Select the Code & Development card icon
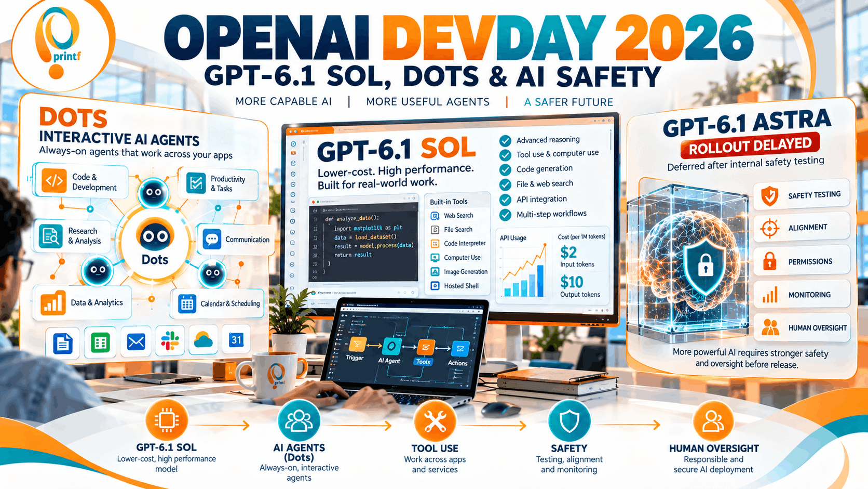The width and height of the screenshot is (868, 489). [55, 181]
